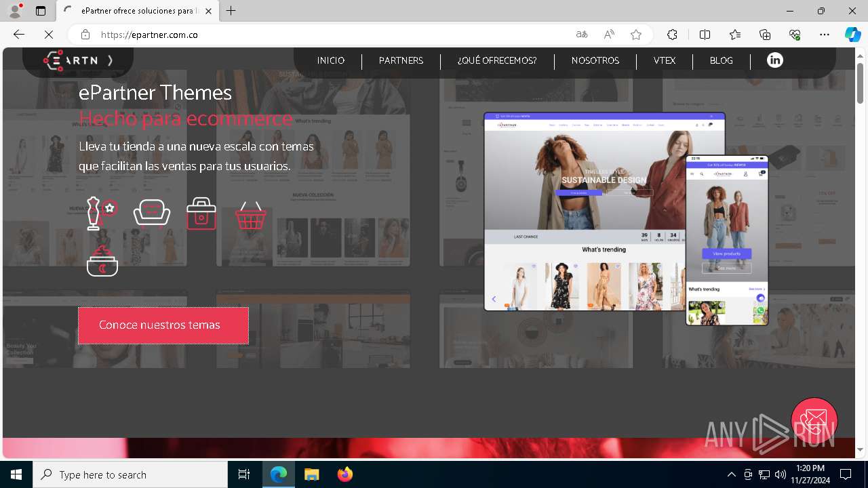Open the notification center icon
This screenshot has height=488, width=868.
[x=846, y=474]
